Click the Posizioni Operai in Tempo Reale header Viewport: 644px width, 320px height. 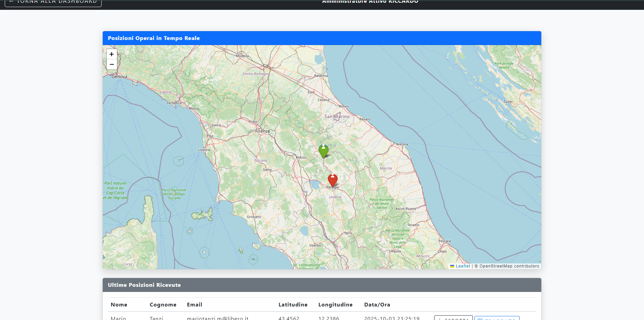coord(154,38)
